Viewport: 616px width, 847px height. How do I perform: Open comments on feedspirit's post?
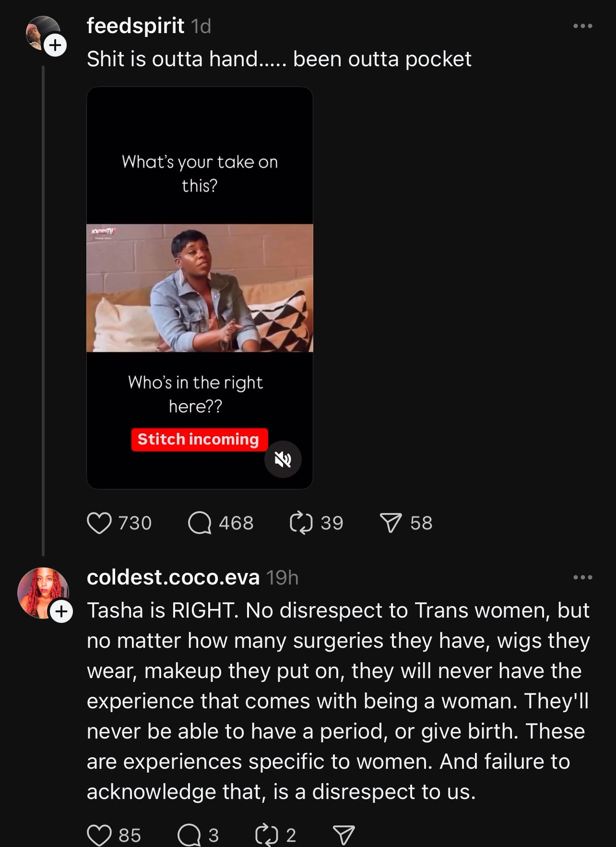200,523
